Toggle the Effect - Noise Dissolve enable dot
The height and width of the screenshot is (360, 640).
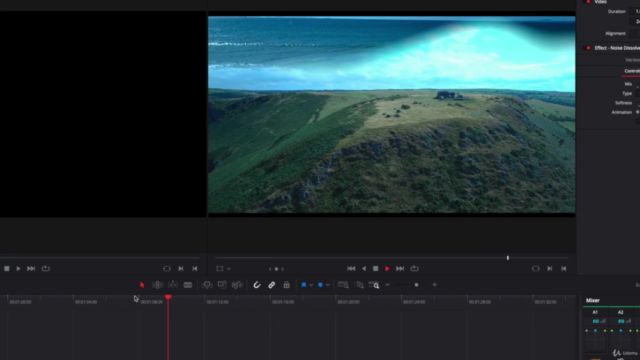click(x=588, y=48)
